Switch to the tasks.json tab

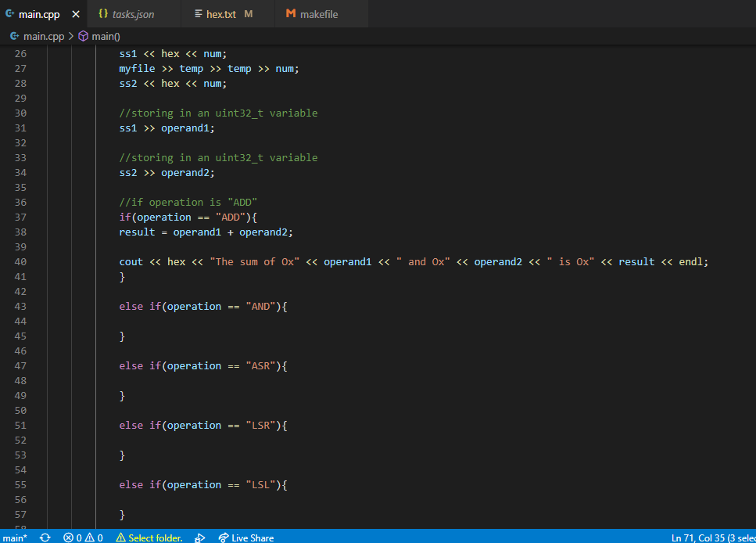pos(133,13)
